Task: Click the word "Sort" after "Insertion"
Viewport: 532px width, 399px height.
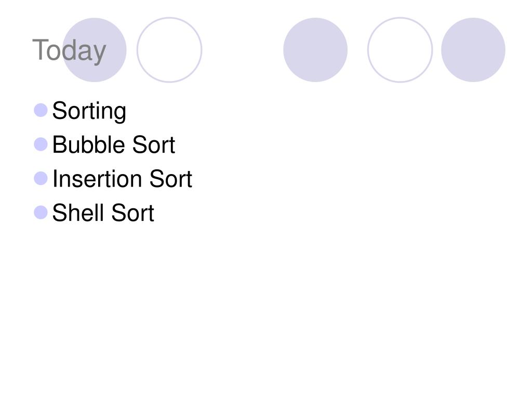Action: (x=170, y=179)
